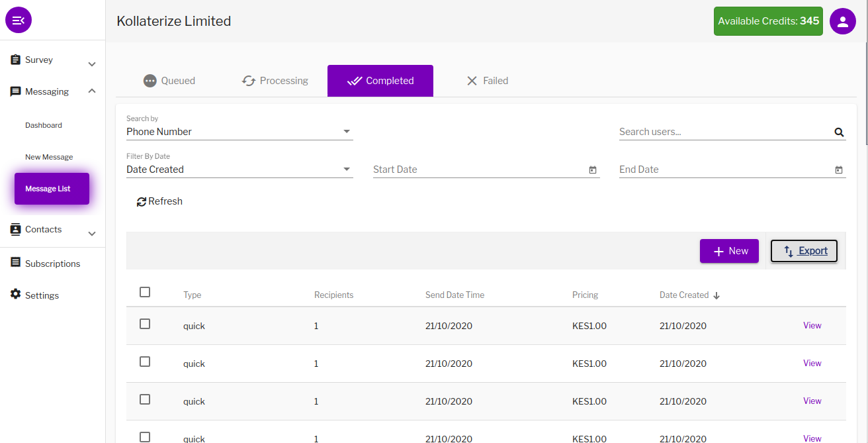The image size is (868, 443).
Task: Open the Search by Phone Number dropdown
Action: [239, 132]
